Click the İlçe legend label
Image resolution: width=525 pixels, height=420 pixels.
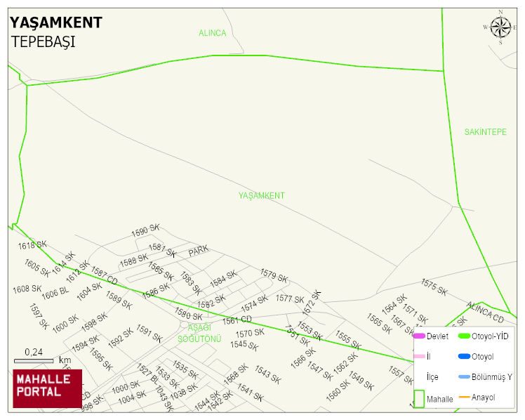(x=432, y=377)
